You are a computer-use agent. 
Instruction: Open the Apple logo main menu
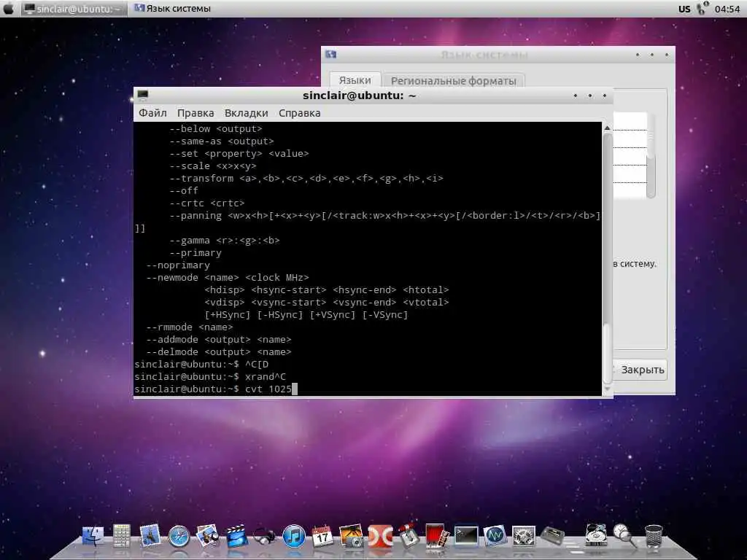pyautogui.click(x=9, y=9)
